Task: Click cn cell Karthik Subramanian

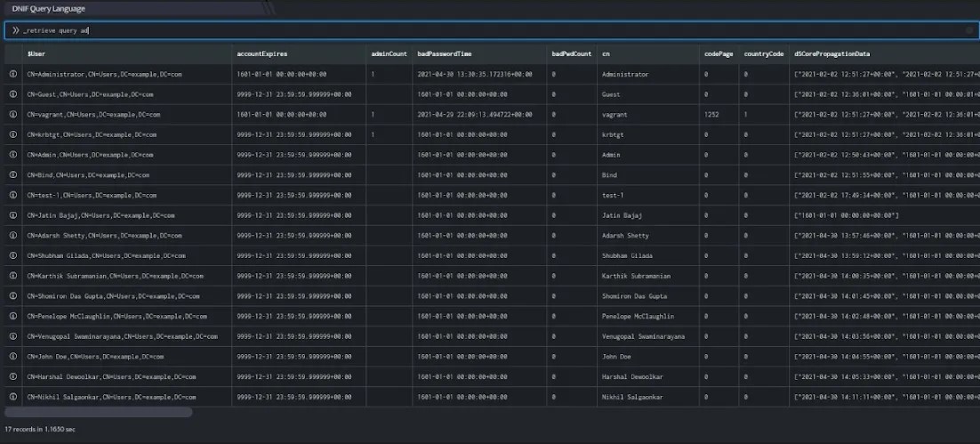Action: coord(648,276)
